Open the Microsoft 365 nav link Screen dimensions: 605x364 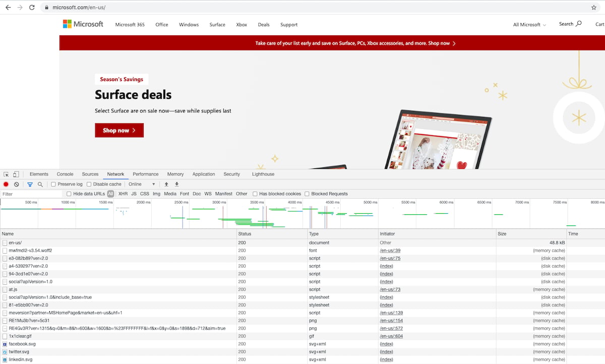[130, 24]
